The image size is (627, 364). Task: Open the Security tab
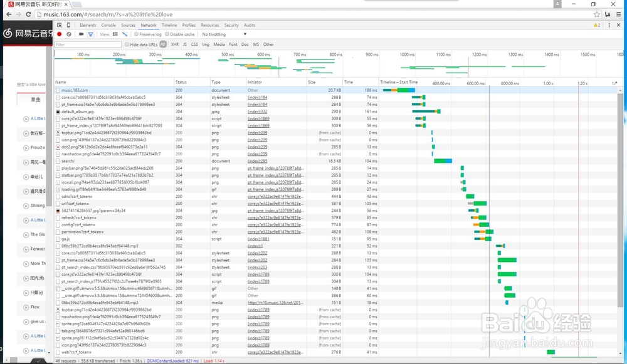[231, 25]
